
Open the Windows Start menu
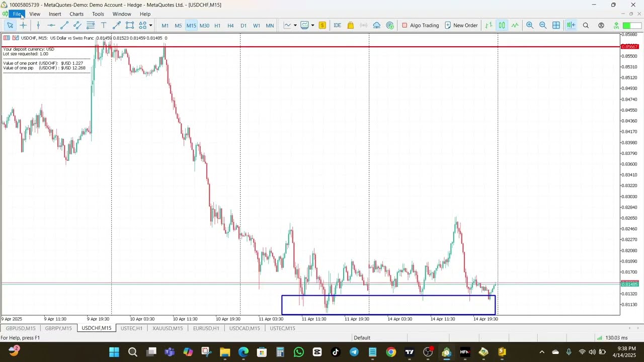114,352
